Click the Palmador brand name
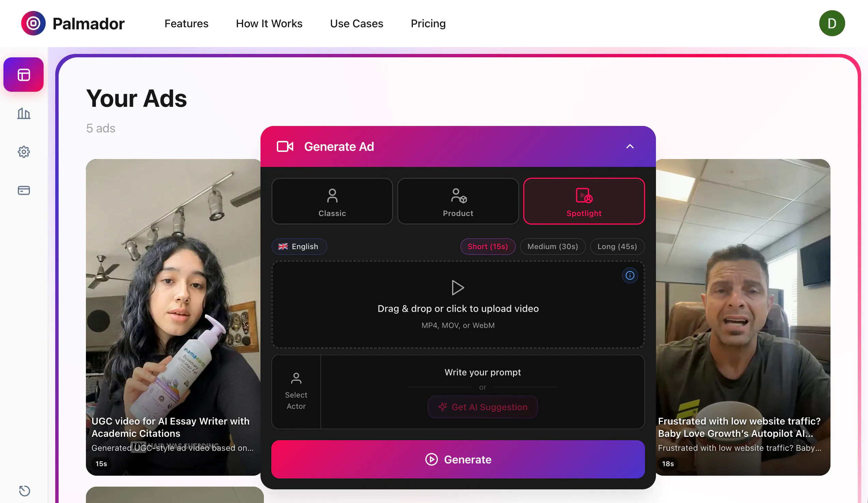 (x=89, y=24)
